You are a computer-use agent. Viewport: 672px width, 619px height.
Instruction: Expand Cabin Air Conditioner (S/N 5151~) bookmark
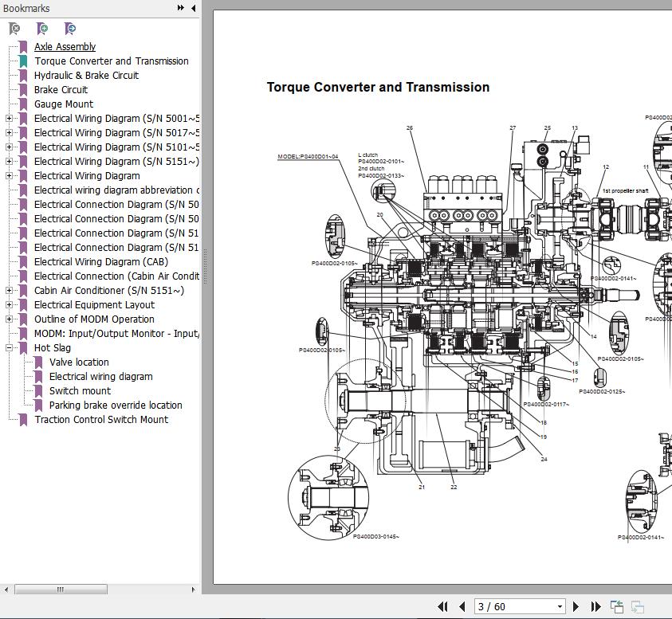click(9, 291)
